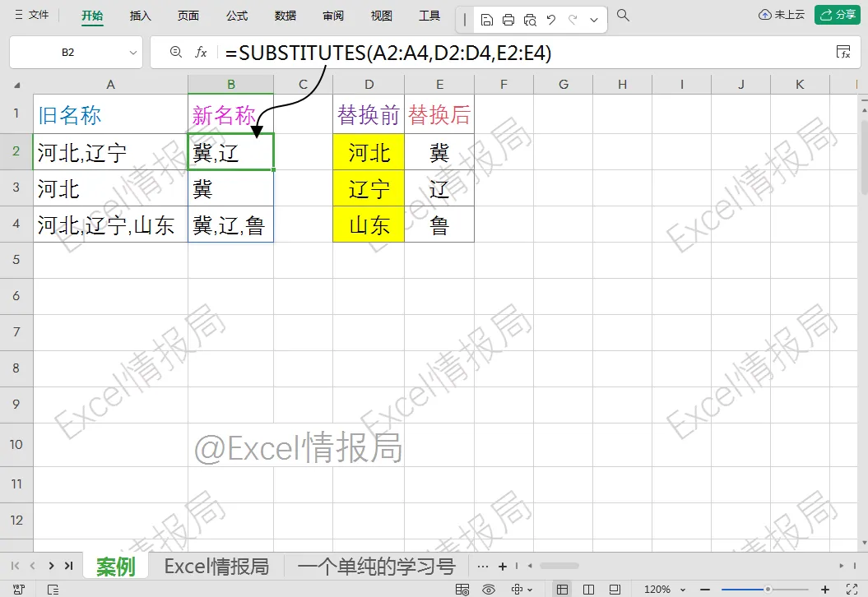This screenshot has width=868, height=597.
Task: Click the leftmost status bar icon
Action: point(18,590)
